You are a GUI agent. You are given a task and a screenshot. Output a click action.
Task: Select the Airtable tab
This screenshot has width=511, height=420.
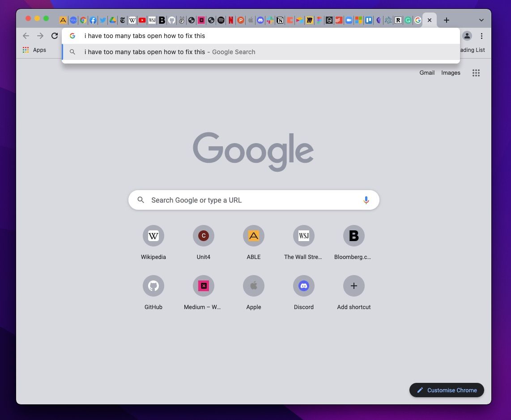tap(299, 20)
